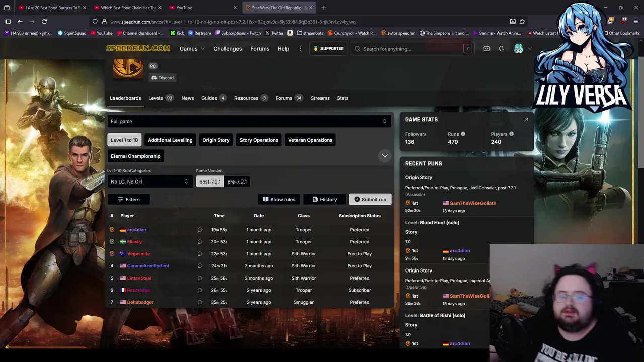This screenshot has height=362, width=644.
Task: Select the Level 1 to 10 category
Action: pyautogui.click(x=124, y=140)
